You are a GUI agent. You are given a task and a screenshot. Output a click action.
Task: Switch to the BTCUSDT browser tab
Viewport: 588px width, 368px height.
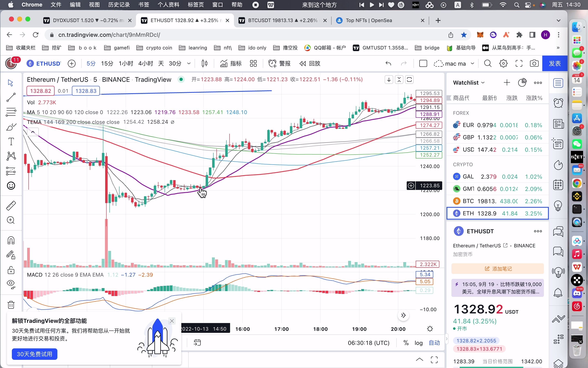(x=283, y=20)
